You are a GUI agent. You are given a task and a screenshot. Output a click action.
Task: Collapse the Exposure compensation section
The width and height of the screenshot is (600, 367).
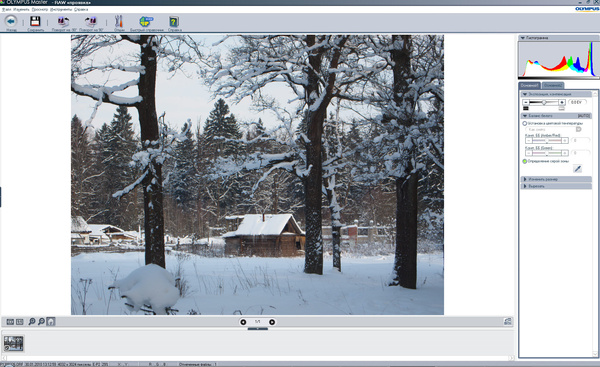[x=525, y=94]
